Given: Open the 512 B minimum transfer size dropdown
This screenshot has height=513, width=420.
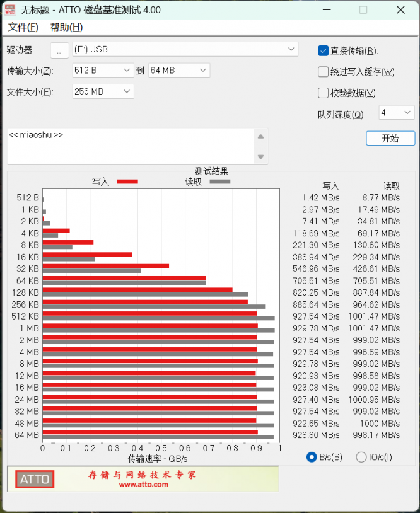Looking at the screenshot, I should tap(103, 71).
